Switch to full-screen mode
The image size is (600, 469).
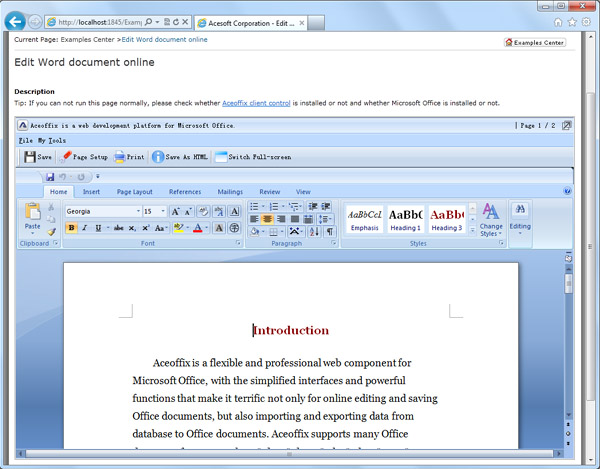click(253, 157)
